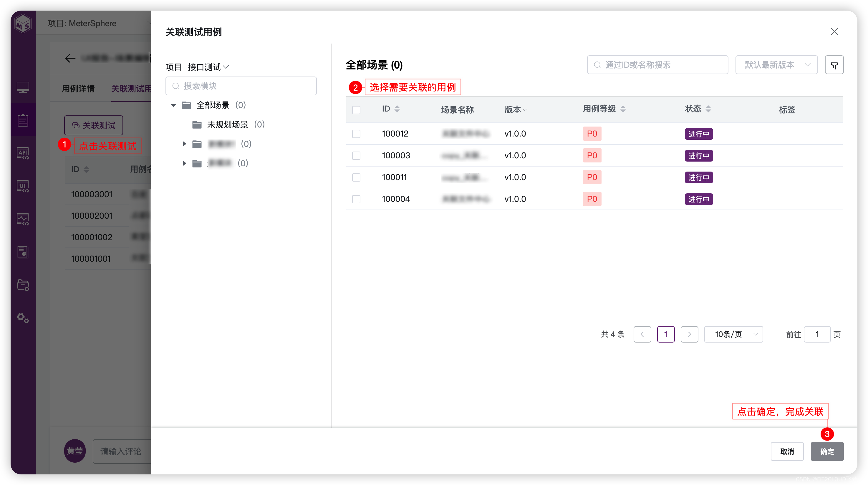Click the MeterSphere logo icon

click(x=23, y=24)
